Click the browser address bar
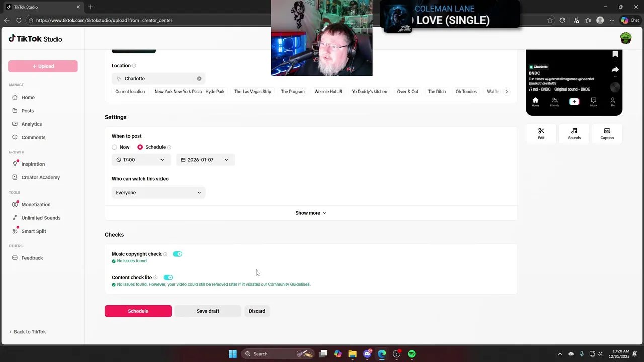Image resolution: width=644 pixels, height=362 pixels. pyautogui.click(x=287, y=20)
